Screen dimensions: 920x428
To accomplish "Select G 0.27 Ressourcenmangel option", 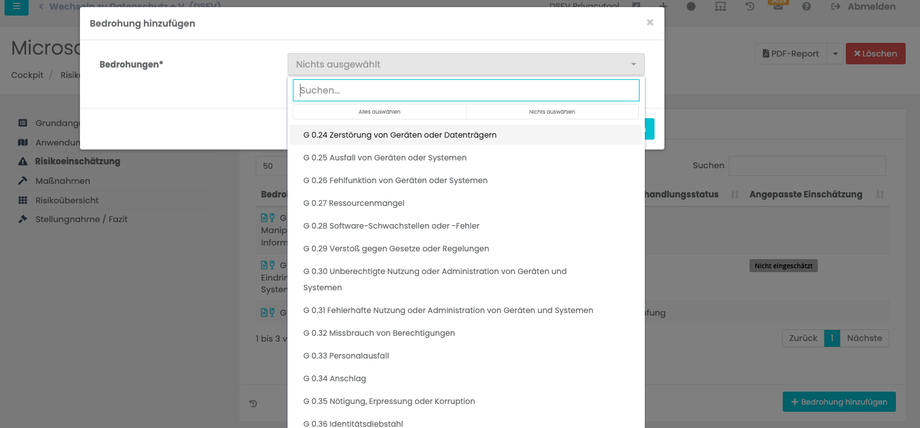I will (x=466, y=203).
